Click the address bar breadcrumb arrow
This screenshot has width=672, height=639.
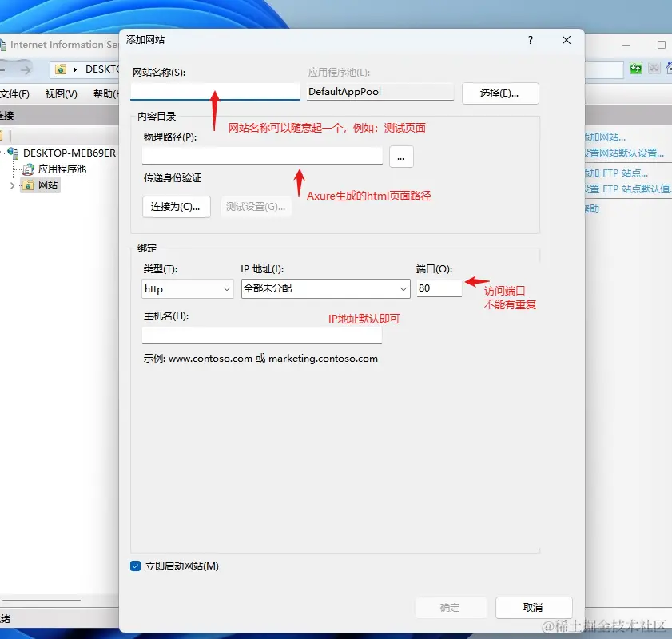(75, 69)
